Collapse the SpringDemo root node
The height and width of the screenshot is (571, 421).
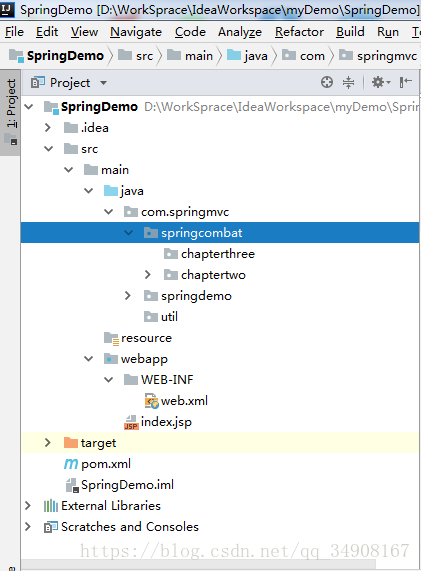coord(29,107)
